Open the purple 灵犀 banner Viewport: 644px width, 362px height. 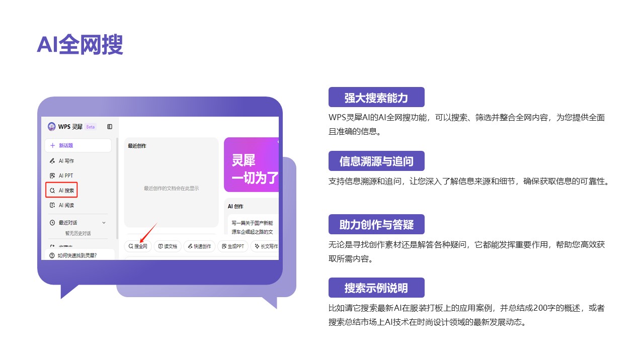[x=251, y=165]
